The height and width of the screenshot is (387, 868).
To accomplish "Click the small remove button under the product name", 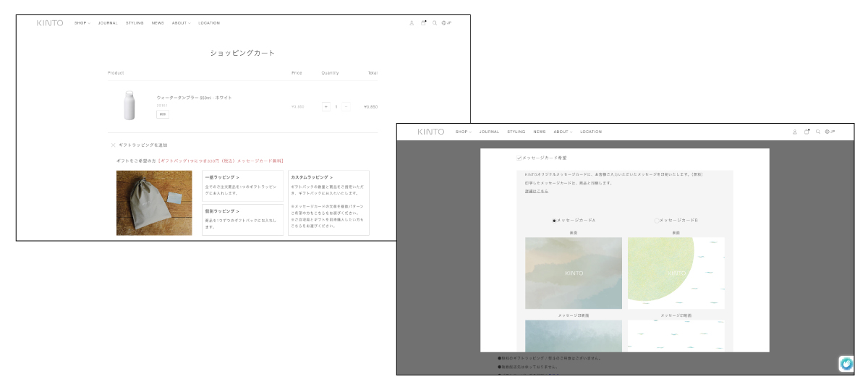I will point(163,114).
